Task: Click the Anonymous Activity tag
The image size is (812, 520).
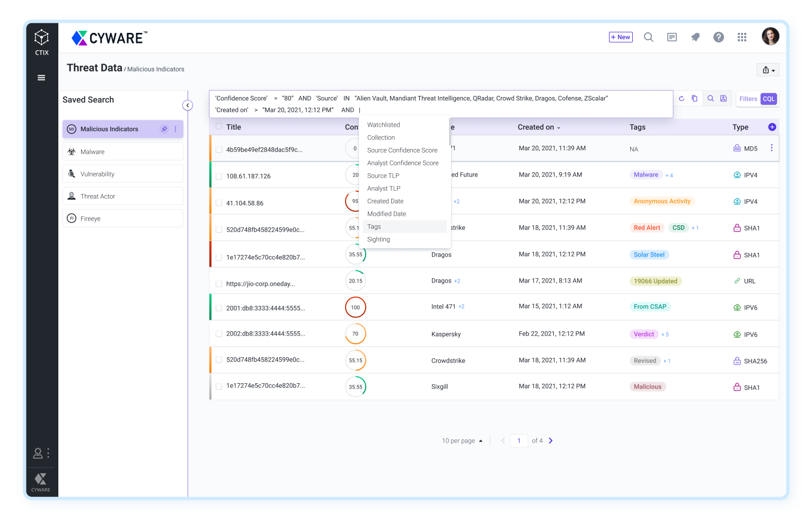Action: coord(662,201)
